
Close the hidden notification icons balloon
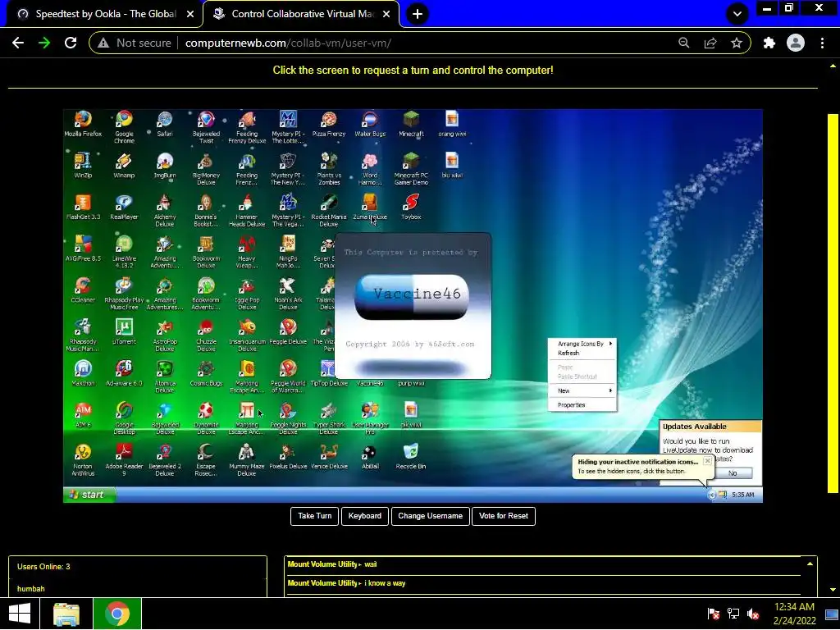tap(707, 461)
